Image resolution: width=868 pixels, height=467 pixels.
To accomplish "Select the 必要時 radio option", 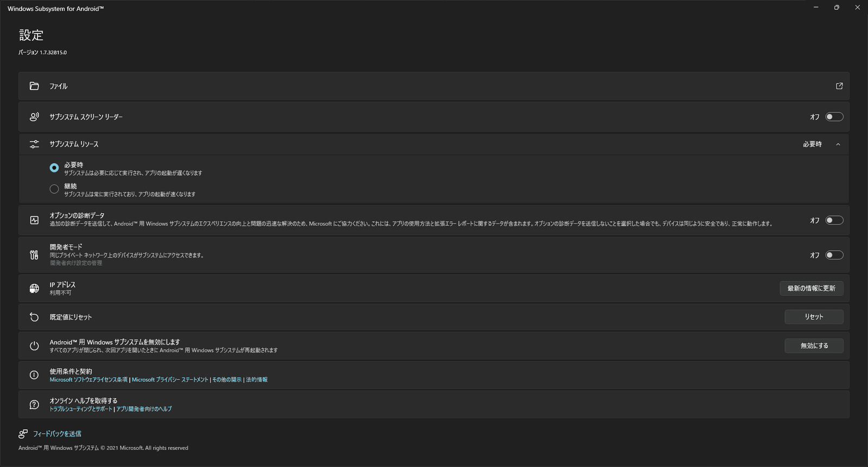I will coord(54,168).
